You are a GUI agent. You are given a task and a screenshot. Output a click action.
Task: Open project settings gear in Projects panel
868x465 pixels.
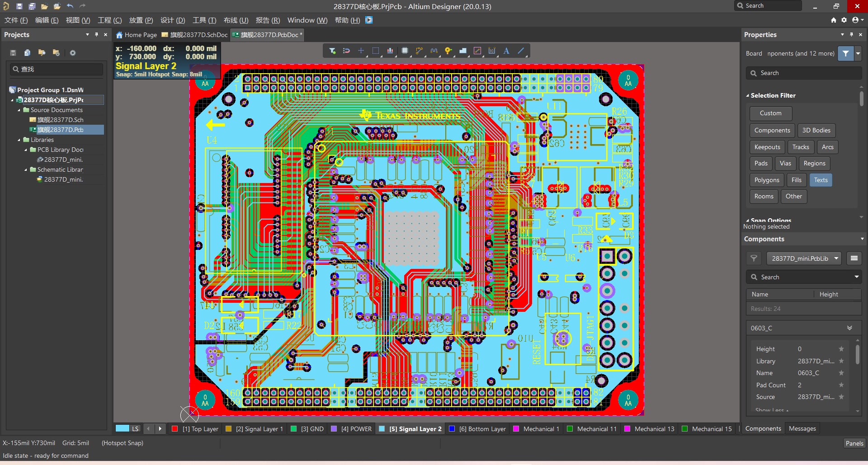click(72, 53)
